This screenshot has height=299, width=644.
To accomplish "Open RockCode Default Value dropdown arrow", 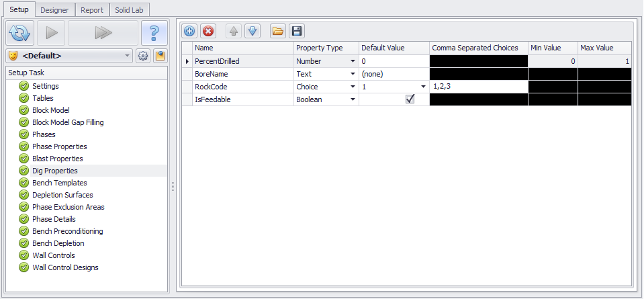I will [424, 87].
